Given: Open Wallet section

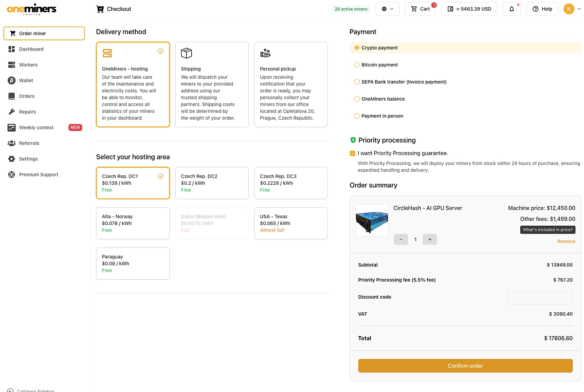Looking at the screenshot, I should [x=44, y=80].
